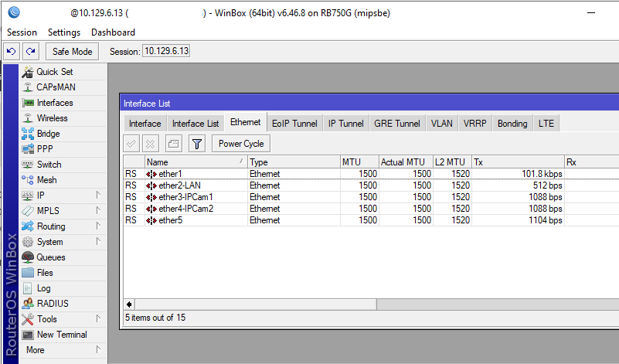Screen dimensions: 619x364
Task: Select the ether1 row
Action: point(371,174)
